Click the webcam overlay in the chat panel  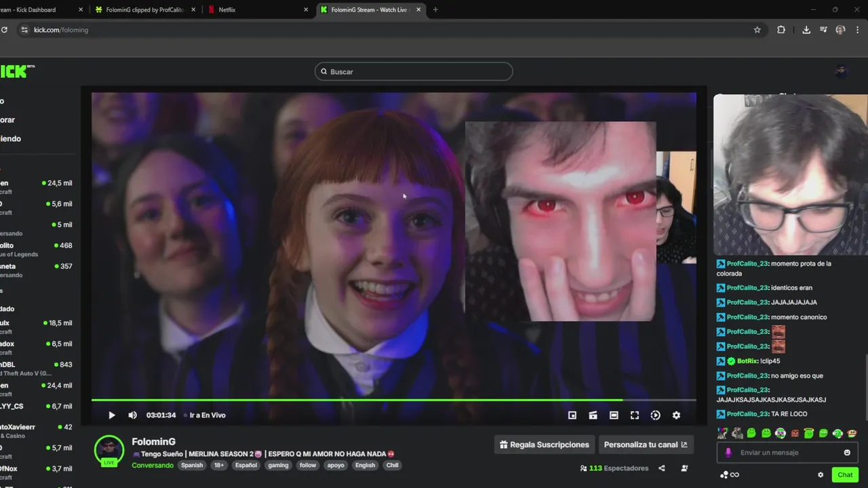click(x=790, y=175)
